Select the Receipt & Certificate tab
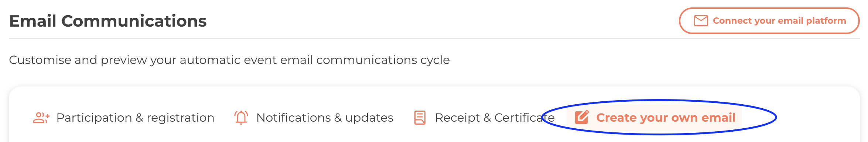The height and width of the screenshot is (142, 868). pyautogui.click(x=485, y=118)
